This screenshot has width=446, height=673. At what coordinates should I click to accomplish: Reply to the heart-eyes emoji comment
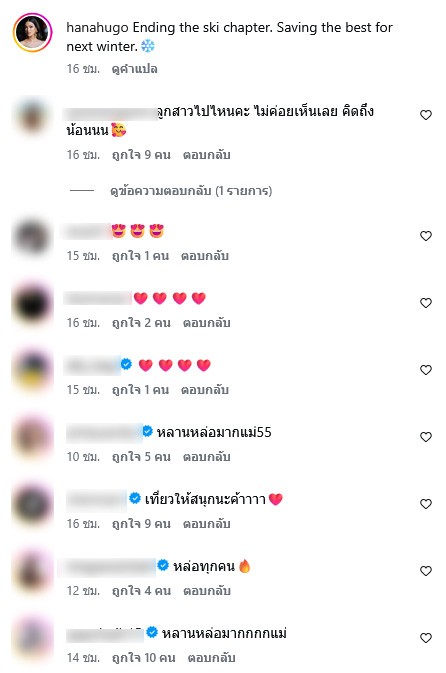(x=205, y=256)
